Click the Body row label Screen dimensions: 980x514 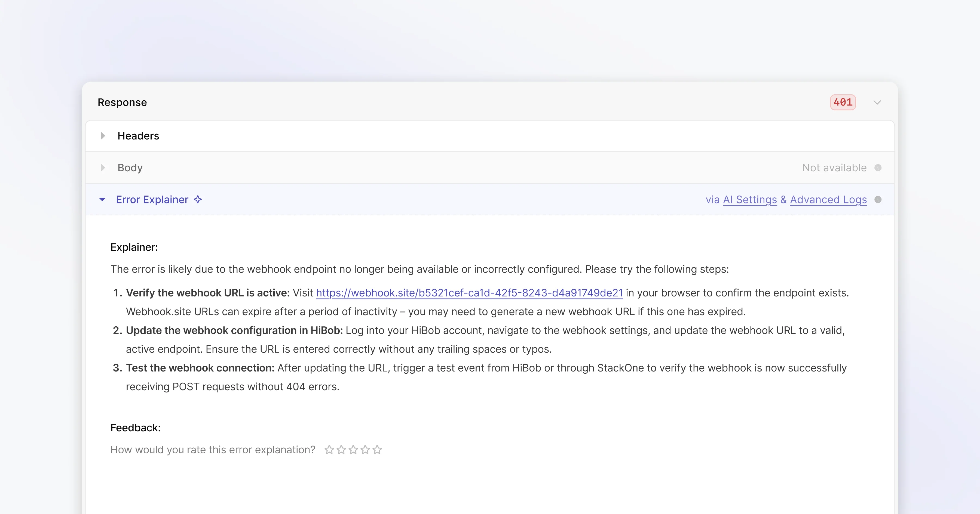coord(130,168)
